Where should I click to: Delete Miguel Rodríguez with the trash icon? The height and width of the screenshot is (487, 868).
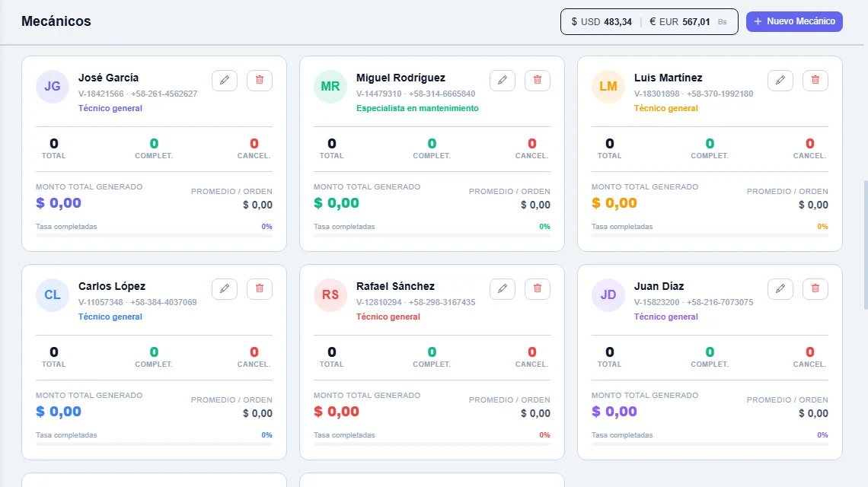538,80
